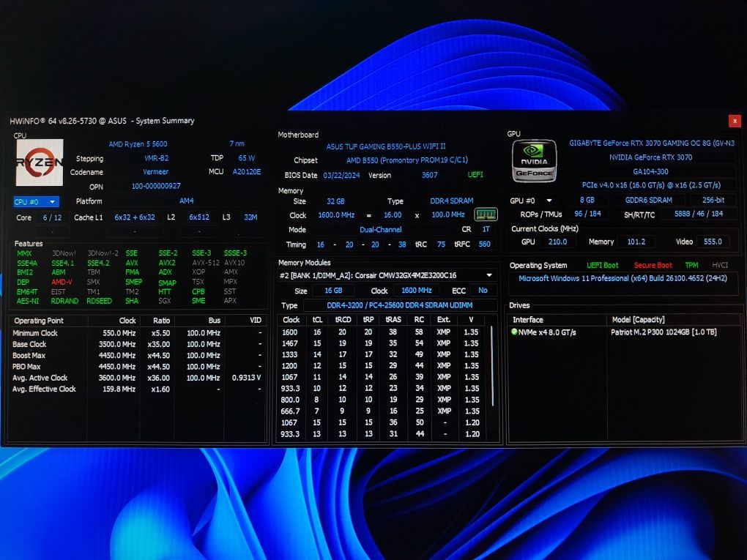Click the Microsoft Windows 11 Professional build text
The height and width of the screenshot is (560, 747).
pos(622,279)
